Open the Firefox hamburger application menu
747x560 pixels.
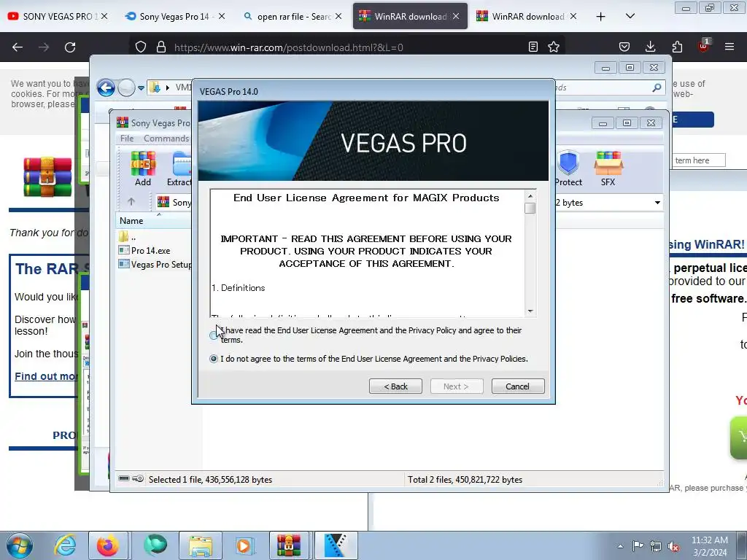(729, 47)
